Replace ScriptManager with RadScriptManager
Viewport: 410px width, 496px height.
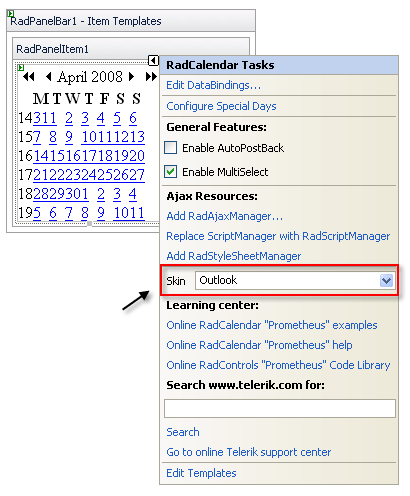pos(278,236)
